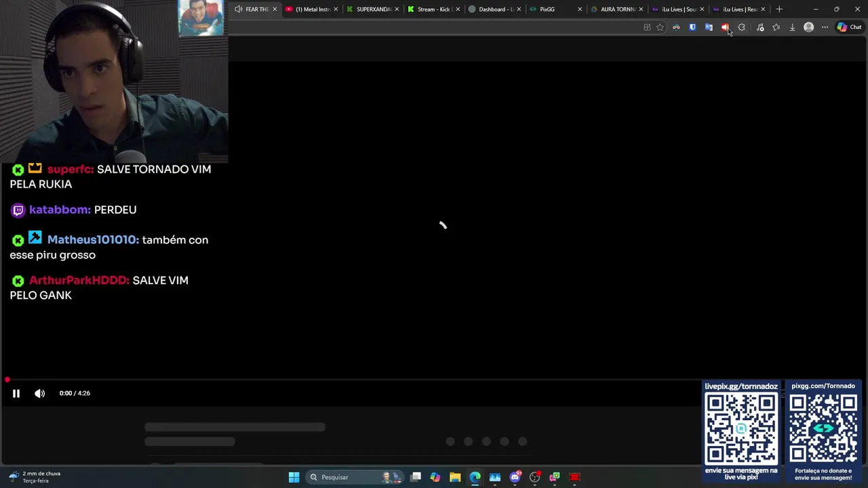Click the Pesquisar taskbar search box
868x488 pixels.
pyautogui.click(x=356, y=477)
